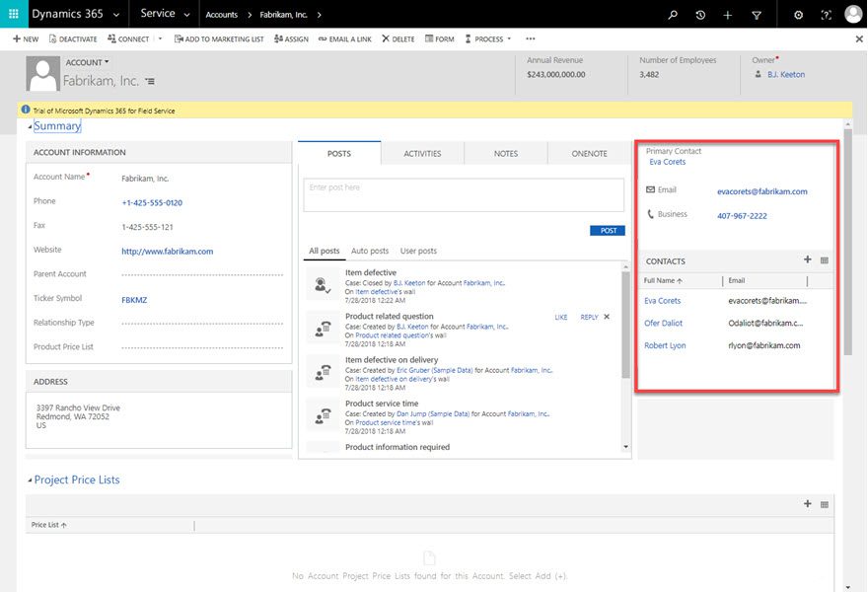Open quick create with the plus icon
Viewport: 868px width, 592px height.
(727, 14)
